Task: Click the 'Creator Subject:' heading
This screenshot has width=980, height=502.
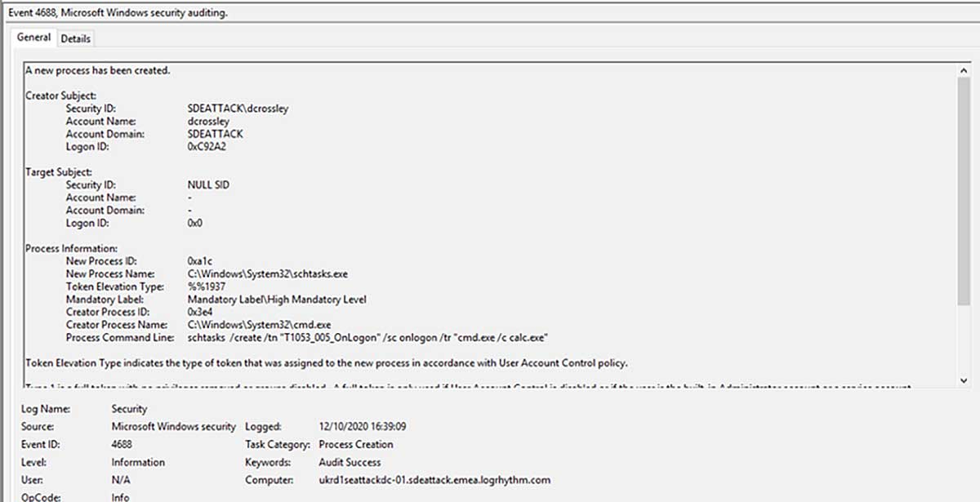Action: [61, 96]
